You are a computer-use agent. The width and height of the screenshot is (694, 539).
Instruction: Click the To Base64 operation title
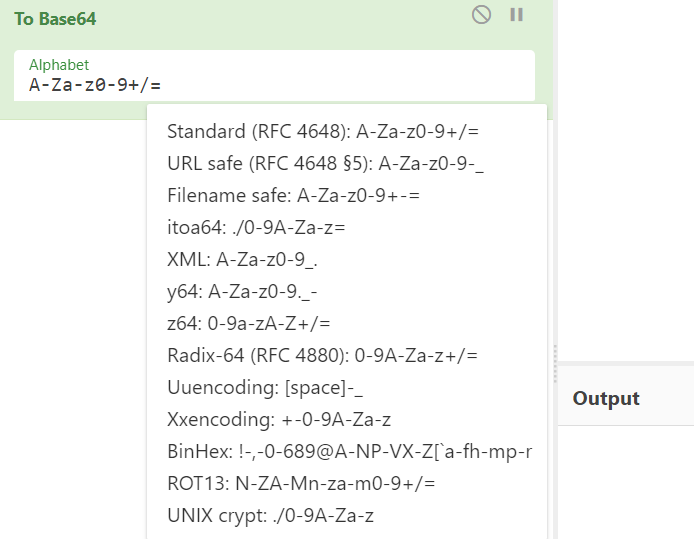tap(55, 19)
